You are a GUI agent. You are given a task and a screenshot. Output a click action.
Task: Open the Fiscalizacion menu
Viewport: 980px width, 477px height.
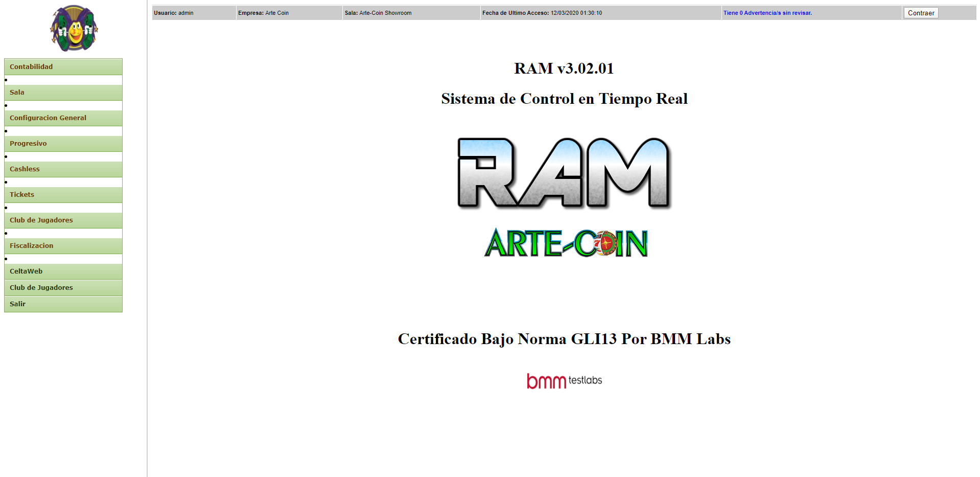63,246
